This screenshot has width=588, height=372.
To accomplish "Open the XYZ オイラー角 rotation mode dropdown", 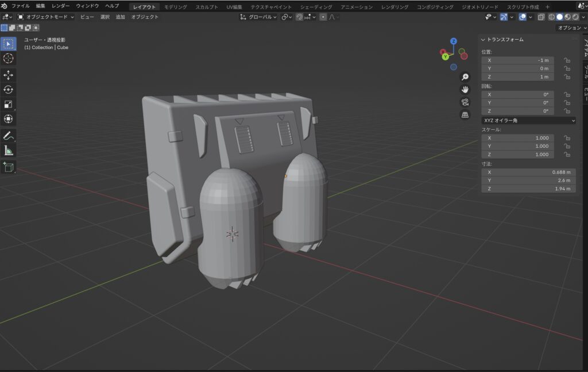I will pos(528,121).
